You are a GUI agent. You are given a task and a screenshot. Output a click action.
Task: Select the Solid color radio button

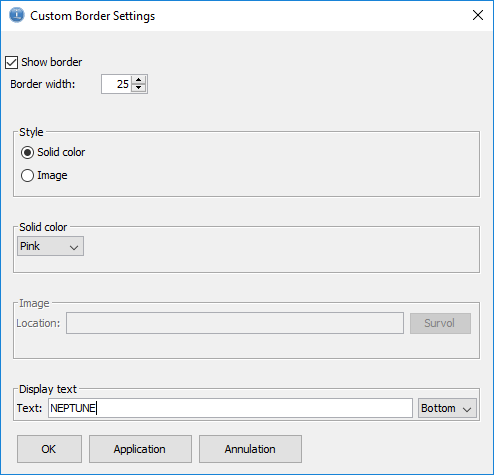(x=27, y=152)
